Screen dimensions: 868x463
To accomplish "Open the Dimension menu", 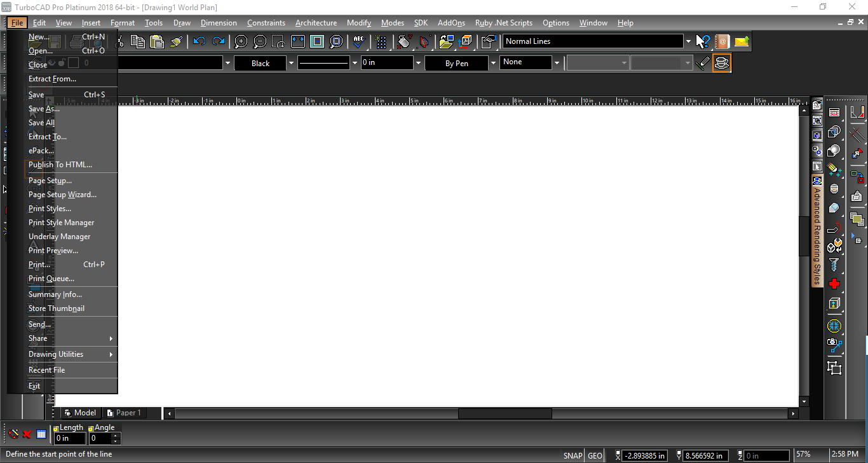I will pyautogui.click(x=219, y=23).
